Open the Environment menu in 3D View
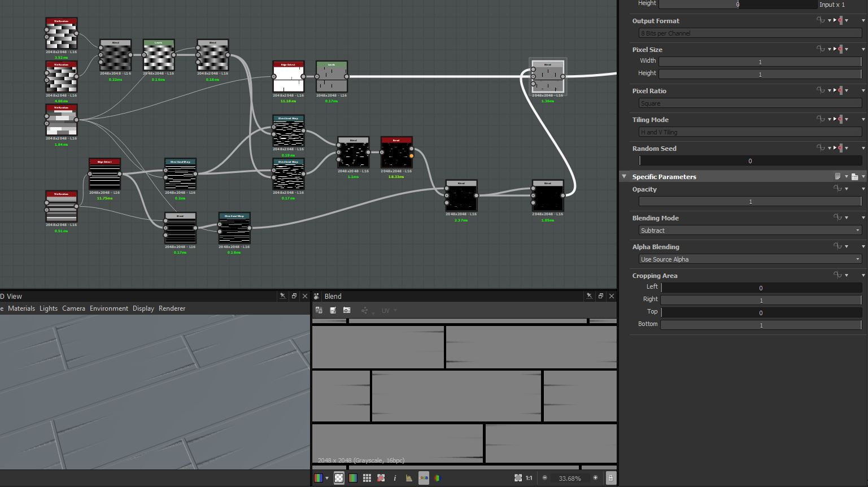The image size is (868, 487). (108, 308)
